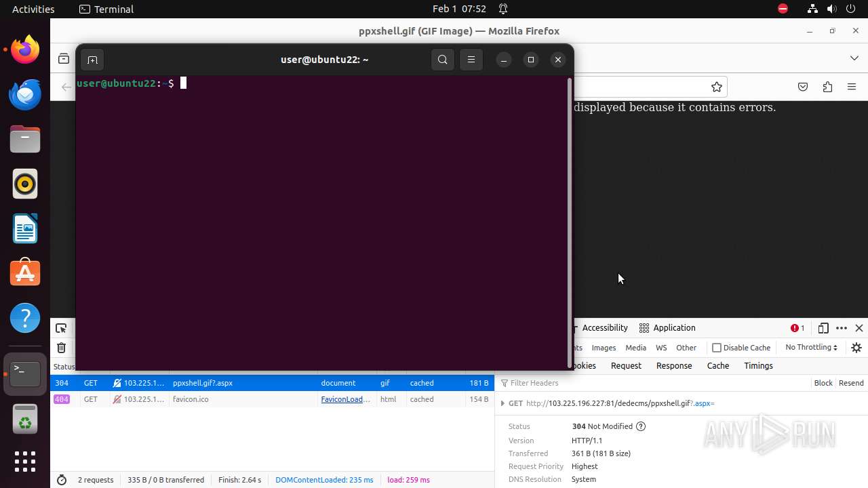
Task: Close the DevTools panel
Action: click(x=859, y=328)
